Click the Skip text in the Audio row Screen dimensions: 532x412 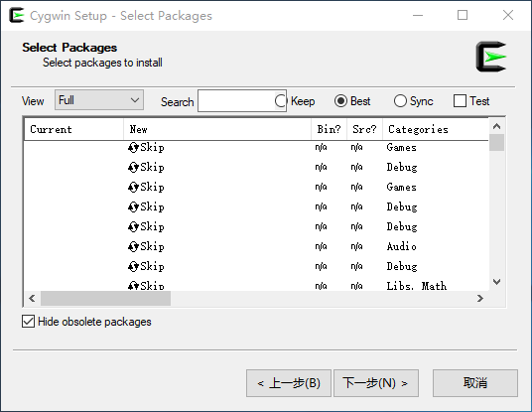pos(152,247)
